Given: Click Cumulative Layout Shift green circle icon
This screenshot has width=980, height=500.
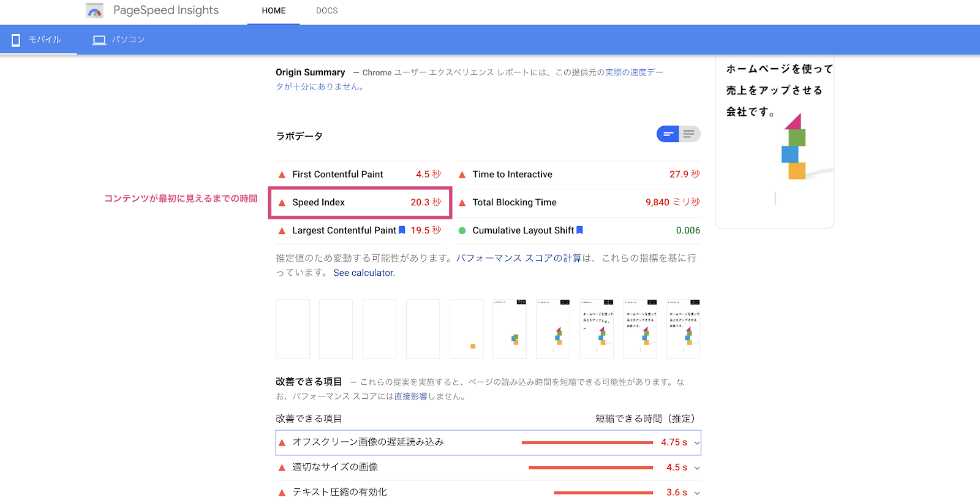Looking at the screenshot, I should tap(462, 231).
